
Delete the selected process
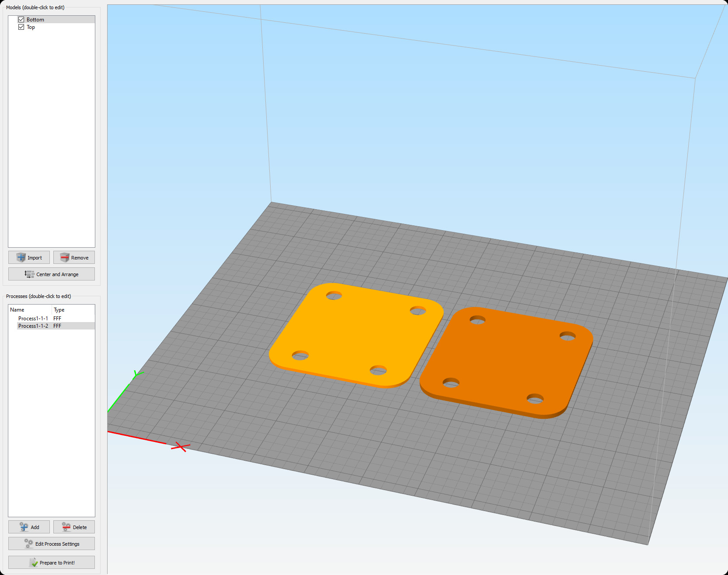click(74, 527)
